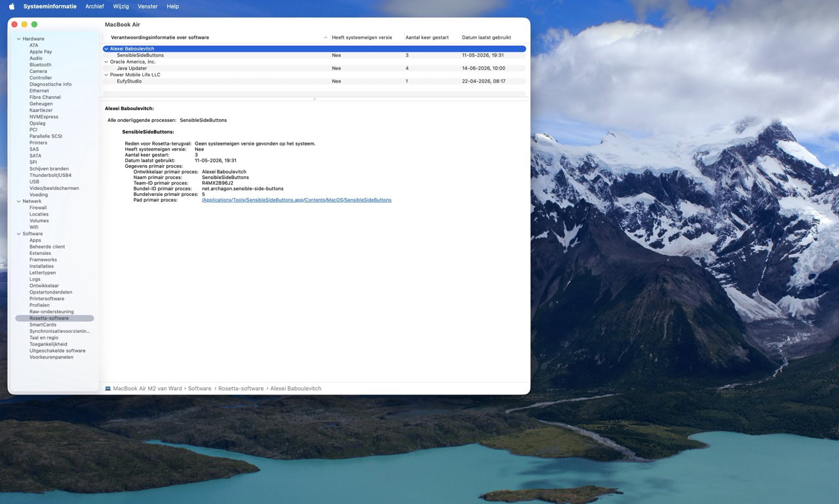Select Profielen in the sidebar
The height and width of the screenshot is (504, 839).
coord(39,305)
